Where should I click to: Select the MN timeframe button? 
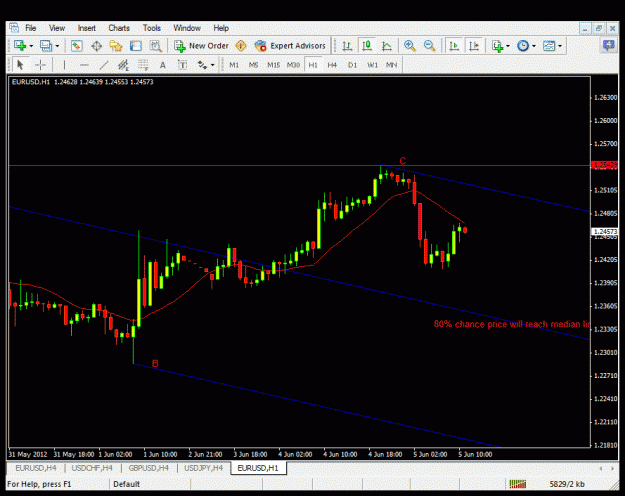tap(391, 65)
